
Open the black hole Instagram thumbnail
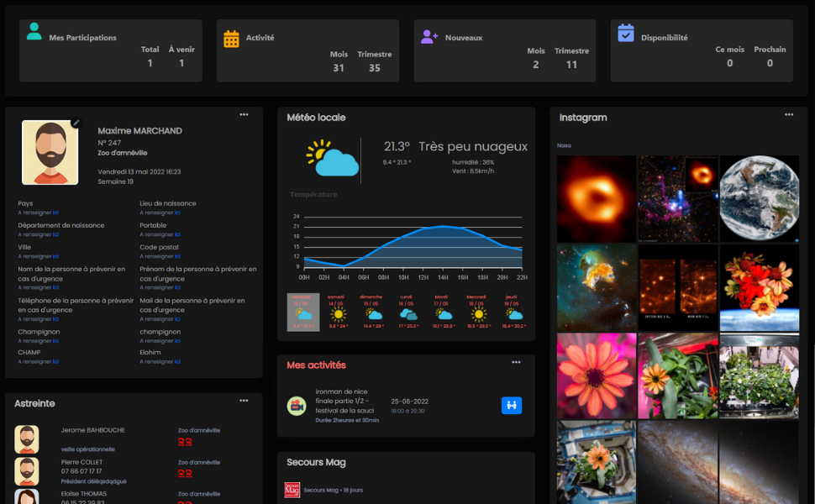tap(597, 198)
